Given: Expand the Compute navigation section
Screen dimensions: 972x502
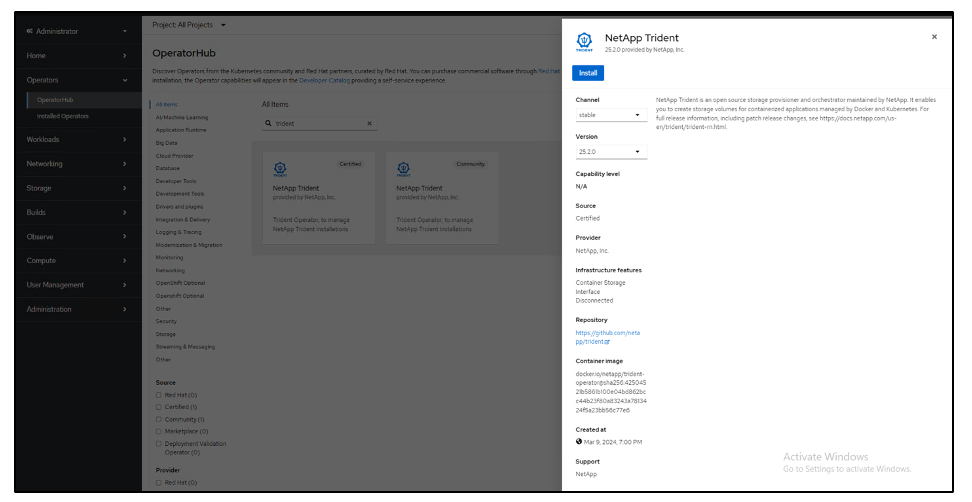Looking at the screenshot, I should [x=77, y=260].
